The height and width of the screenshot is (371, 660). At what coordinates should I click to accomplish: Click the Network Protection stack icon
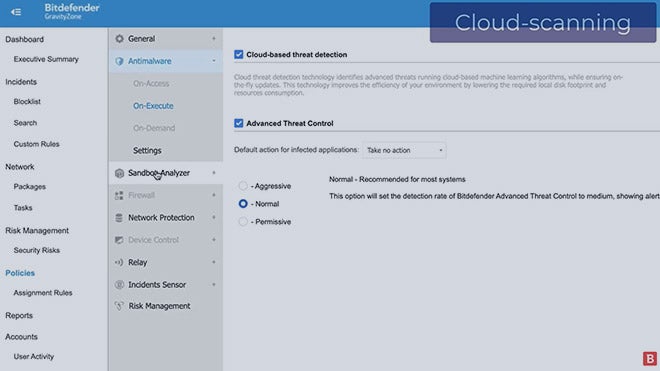[119, 218]
